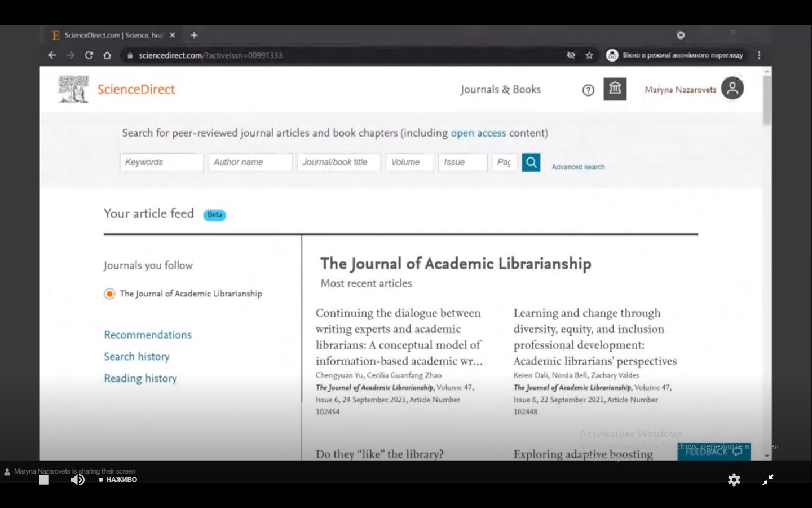This screenshot has width=812, height=508.
Task: Click the downward circle icon in tab bar
Action: (681, 35)
